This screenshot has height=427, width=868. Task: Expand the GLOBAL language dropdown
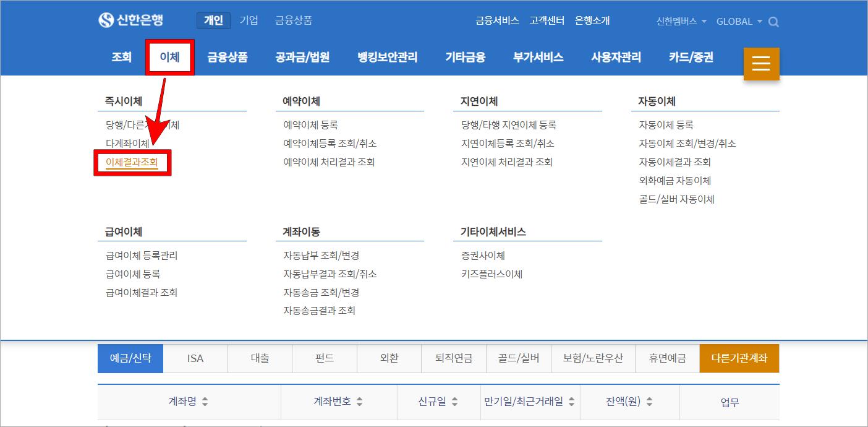click(739, 21)
